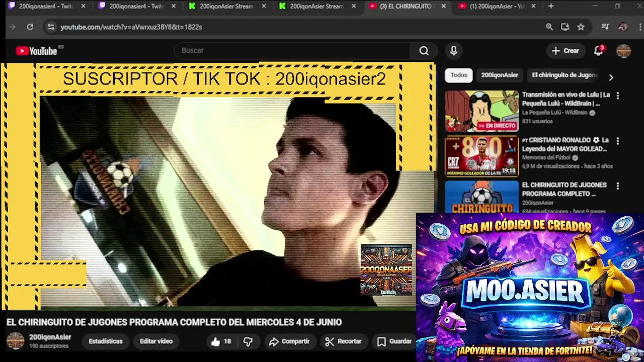Viewport: 644px width, 362px height.
Task: Click the install app icon in address bar
Action: tap(565, 27)
